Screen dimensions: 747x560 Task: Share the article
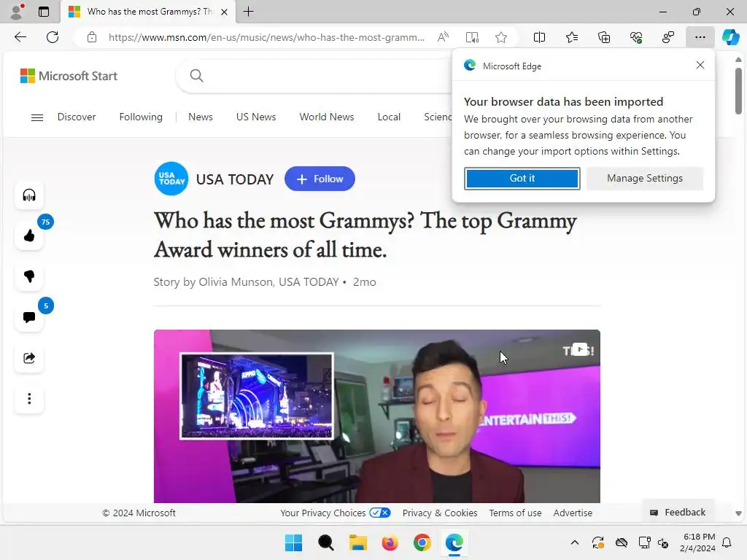pyautogui.click(x=29, y=357)
